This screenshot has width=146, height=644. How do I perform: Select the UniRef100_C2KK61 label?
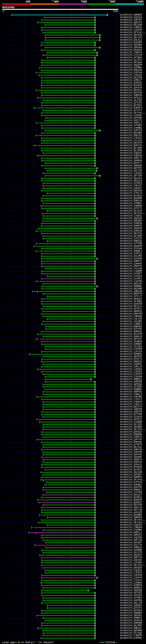131,369
